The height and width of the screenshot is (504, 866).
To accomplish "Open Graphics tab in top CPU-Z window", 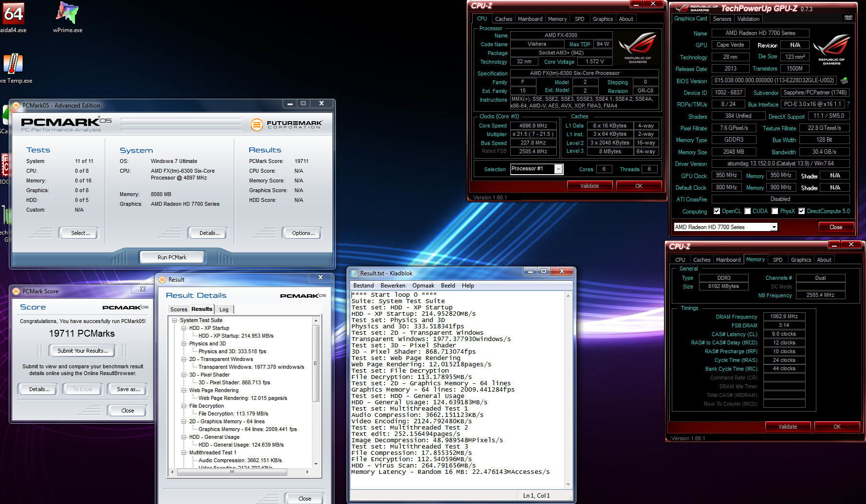I will 603,19.
